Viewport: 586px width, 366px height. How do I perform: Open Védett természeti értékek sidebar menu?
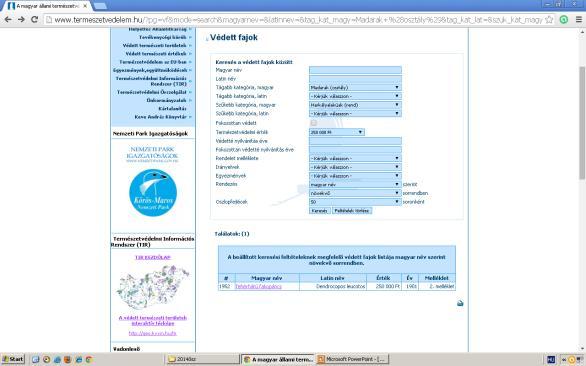pos(156,53)
